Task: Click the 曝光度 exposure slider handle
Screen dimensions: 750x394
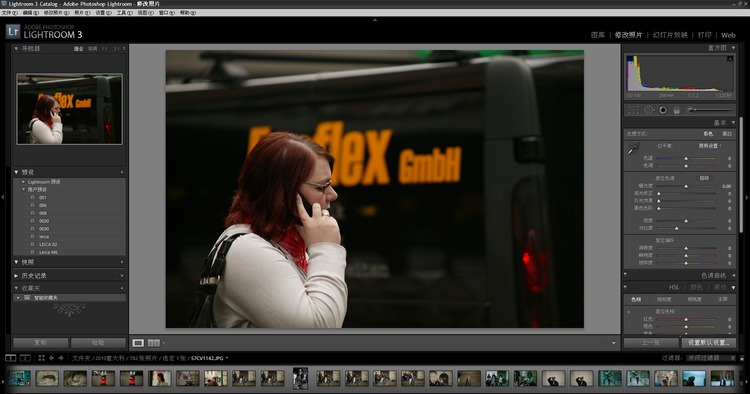Action: coord(686,186)
